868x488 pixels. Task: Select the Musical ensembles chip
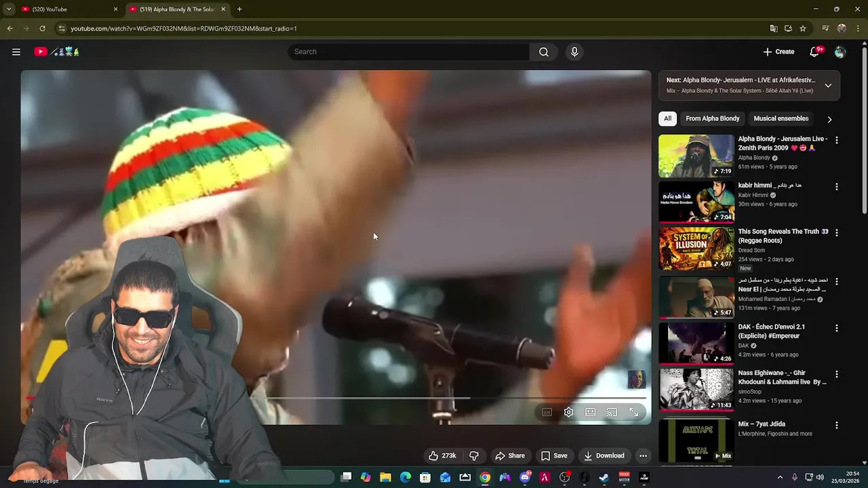click(781, 119)
